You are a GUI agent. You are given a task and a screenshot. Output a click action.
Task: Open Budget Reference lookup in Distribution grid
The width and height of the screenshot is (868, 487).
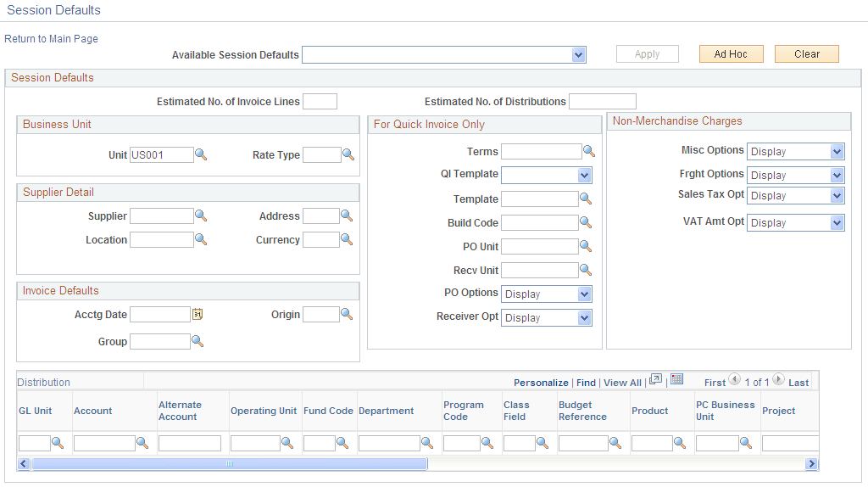point(615,443)
